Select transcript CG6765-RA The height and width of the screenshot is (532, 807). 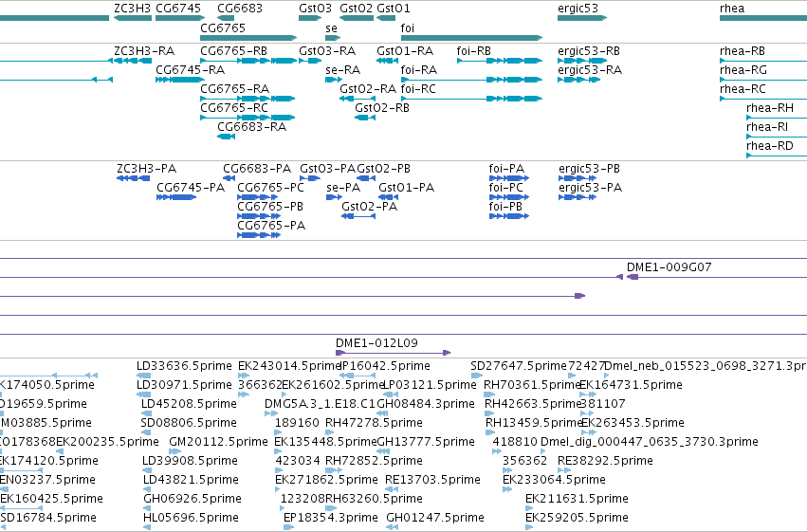pyautogui.click(x=248, y=99)
